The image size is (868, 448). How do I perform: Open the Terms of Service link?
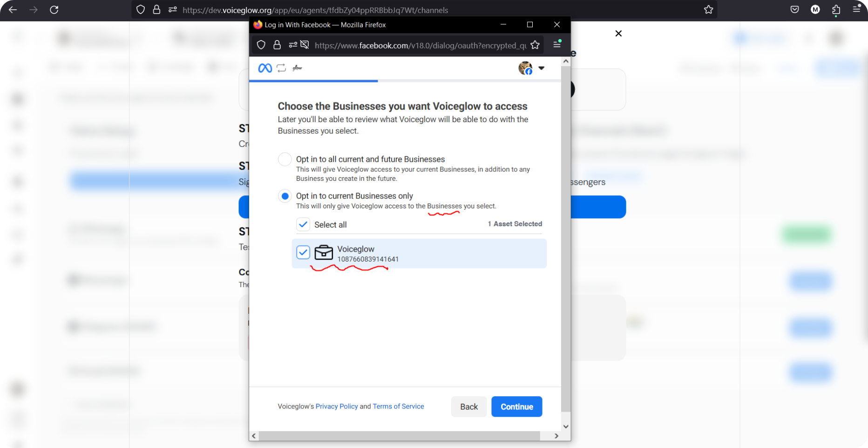pyautogui.click(x=398, y=407)
